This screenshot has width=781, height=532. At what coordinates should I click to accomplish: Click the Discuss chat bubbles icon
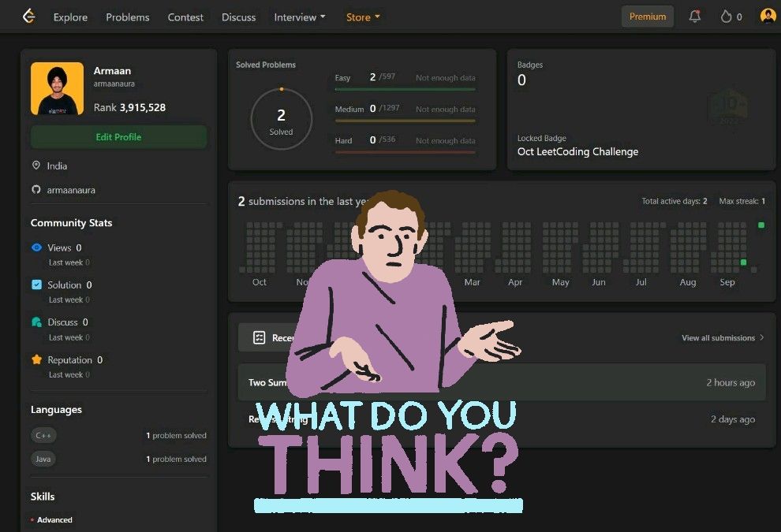tap(36, 322)
